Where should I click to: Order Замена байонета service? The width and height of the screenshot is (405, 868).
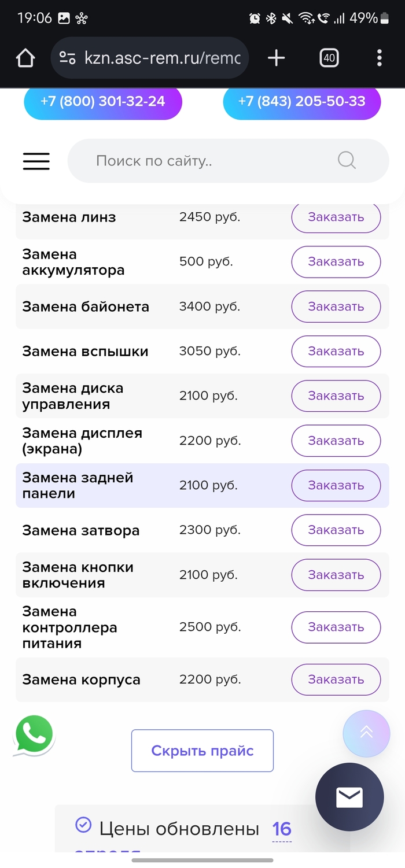click(x=336, y=306)
